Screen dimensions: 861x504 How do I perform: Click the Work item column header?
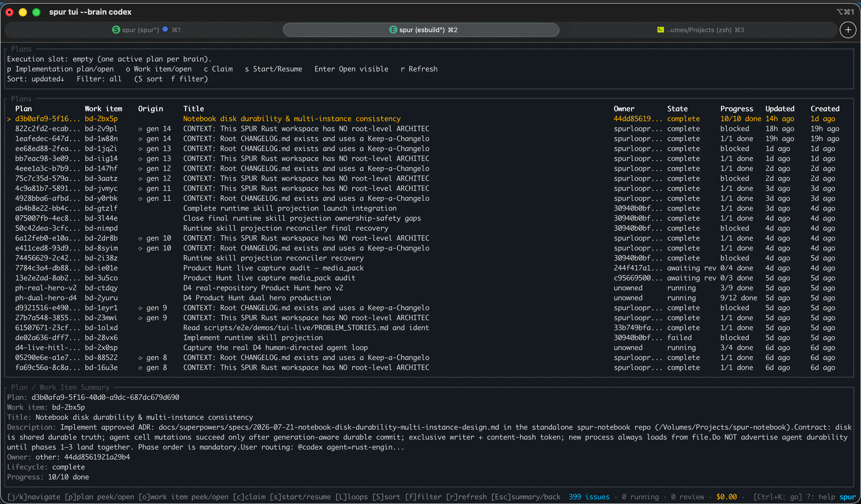tap(104, 109)
